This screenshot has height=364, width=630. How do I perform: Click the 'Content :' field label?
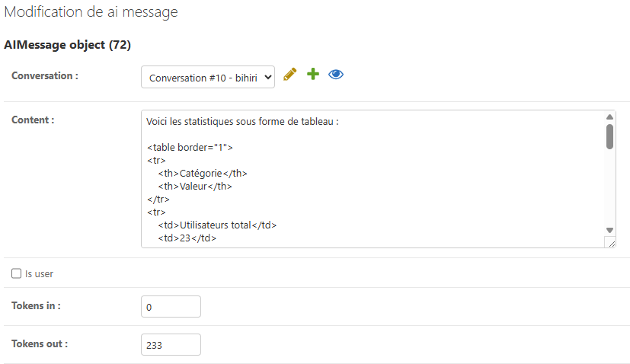click(x=33, y=120)
